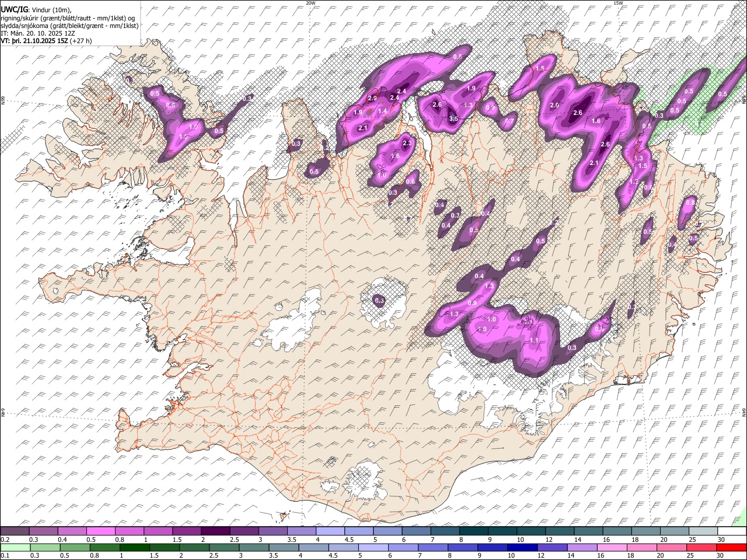This screenshot has height=560, width=747.
Task: Click the light pink lower-legend swatch at 16
Action: pyautogui.click(x=611, y=547)
